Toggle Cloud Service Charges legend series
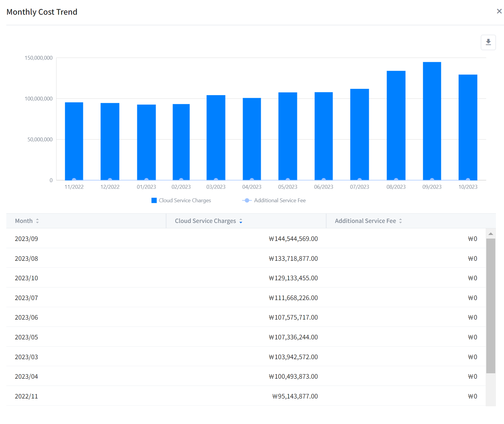This screenshot has width=504, height=424. [185, 200]
